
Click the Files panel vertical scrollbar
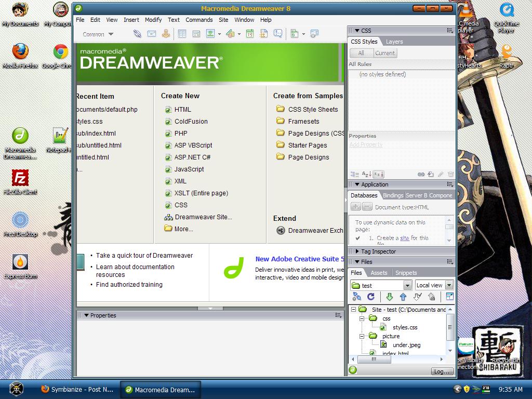[x=450, y=327]
